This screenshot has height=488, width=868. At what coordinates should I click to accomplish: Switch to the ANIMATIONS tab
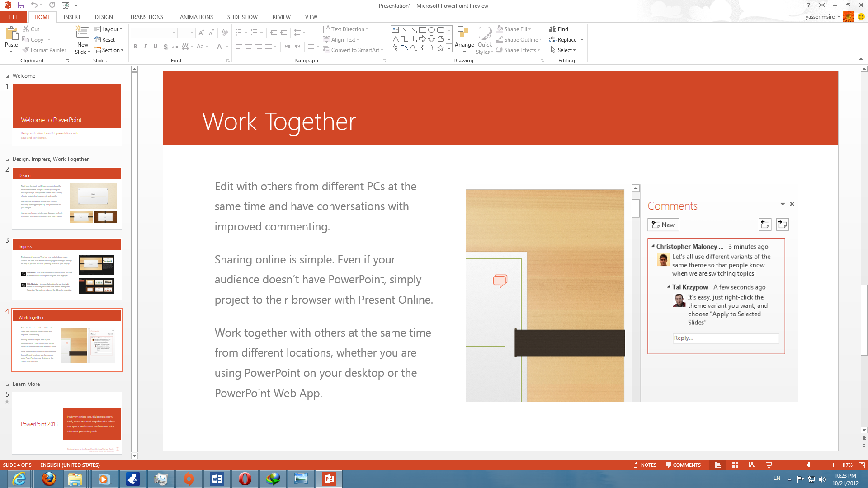point(196,17)
